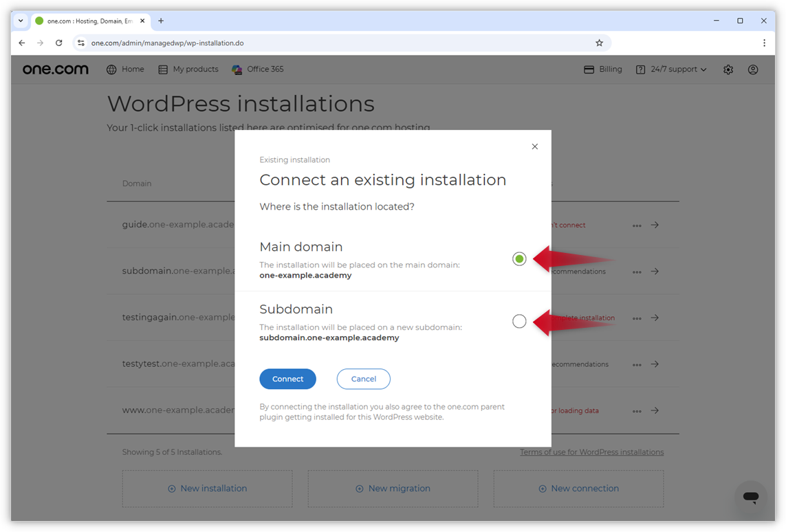Click the one.com logo
This screenshot has height=532, width=786.
[56, 69]
